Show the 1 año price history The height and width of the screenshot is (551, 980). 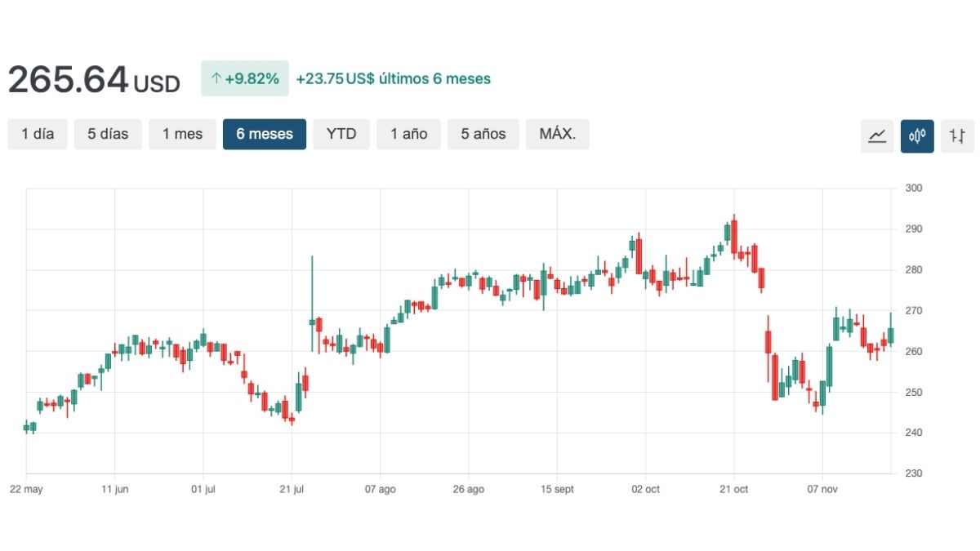click(x=408, y=134)
